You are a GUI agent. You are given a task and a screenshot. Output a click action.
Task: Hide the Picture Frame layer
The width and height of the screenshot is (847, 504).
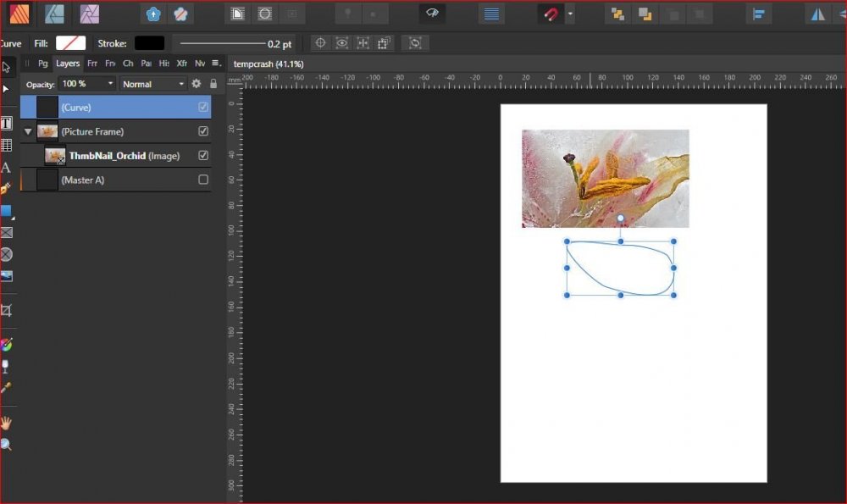tap(203, 131)
